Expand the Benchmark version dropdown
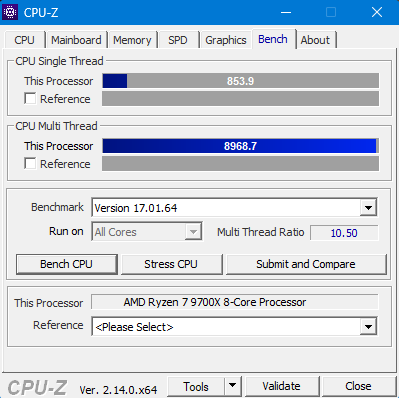This screenshot has height=398, width=399. coord(368,208)
